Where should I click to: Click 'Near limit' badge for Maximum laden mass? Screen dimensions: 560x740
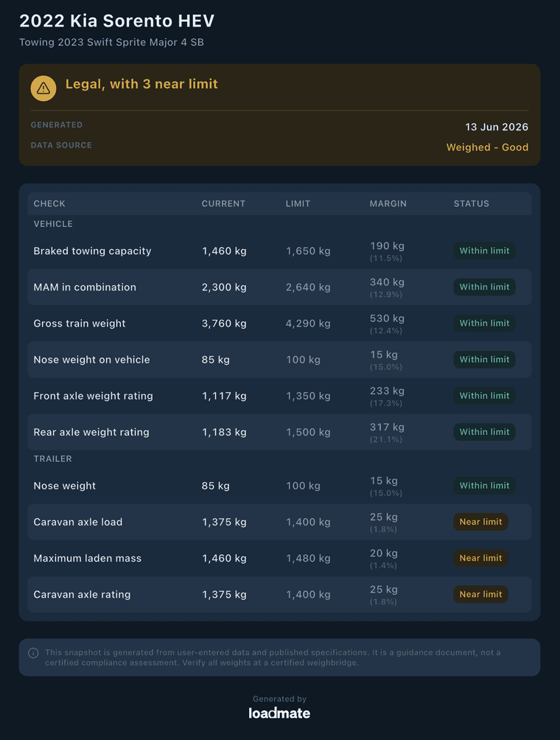[480, 558]
